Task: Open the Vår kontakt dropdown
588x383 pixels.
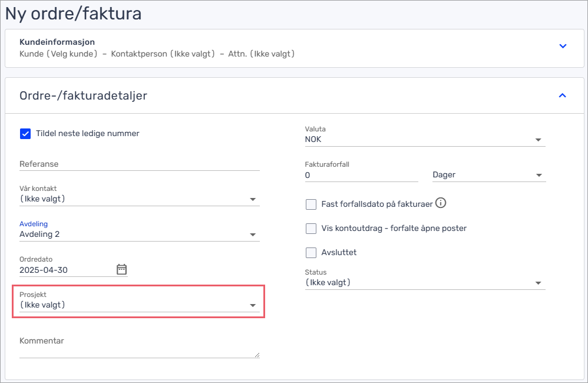Action: (140, 199)
